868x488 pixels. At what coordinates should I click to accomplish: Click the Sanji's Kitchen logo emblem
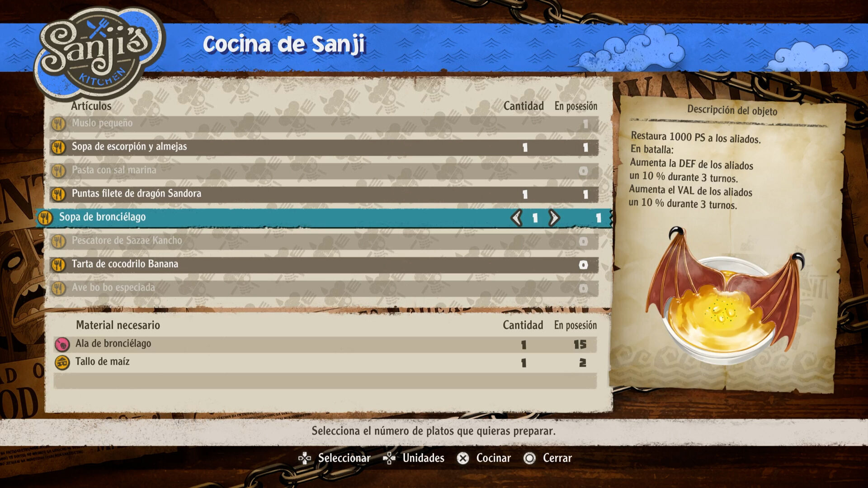[99, 53]
